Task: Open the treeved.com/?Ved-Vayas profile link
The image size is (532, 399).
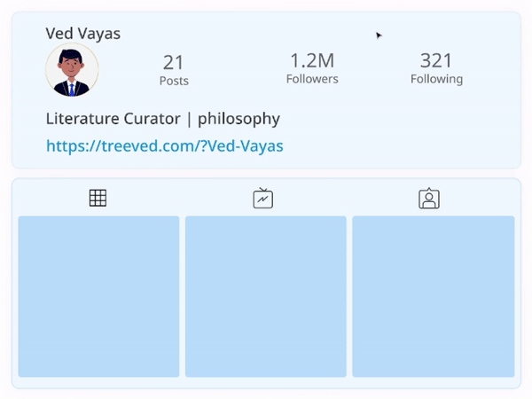Action: point(165,146)
